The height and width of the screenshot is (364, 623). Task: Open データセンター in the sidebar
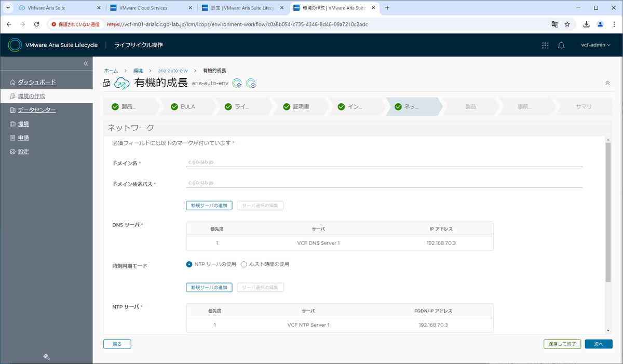[x=37, y=110]
